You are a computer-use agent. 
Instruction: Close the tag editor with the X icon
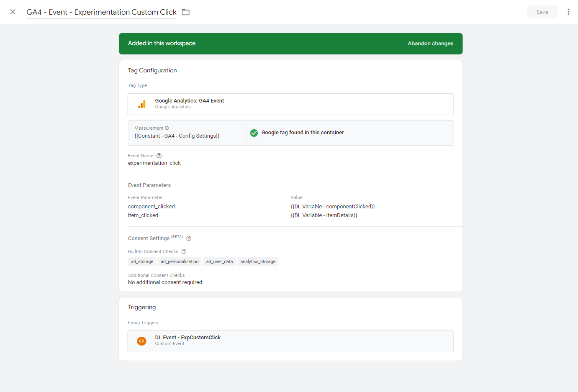13,12
